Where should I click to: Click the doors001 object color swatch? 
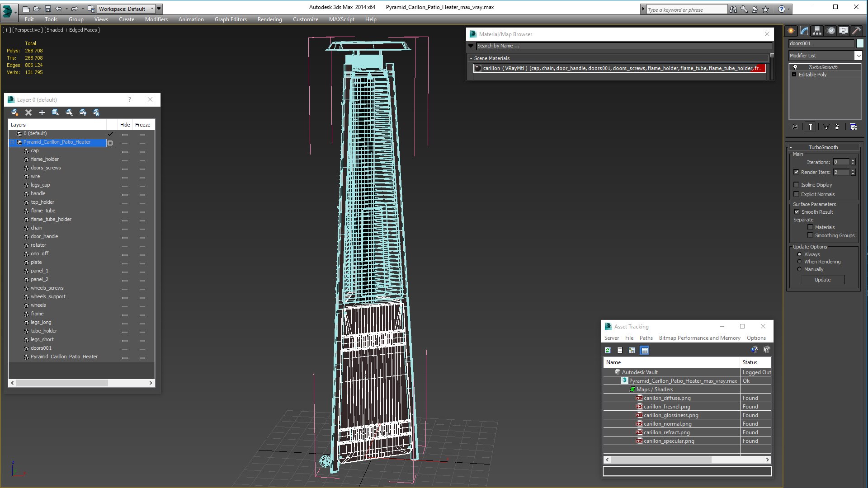tap(860, 43)
